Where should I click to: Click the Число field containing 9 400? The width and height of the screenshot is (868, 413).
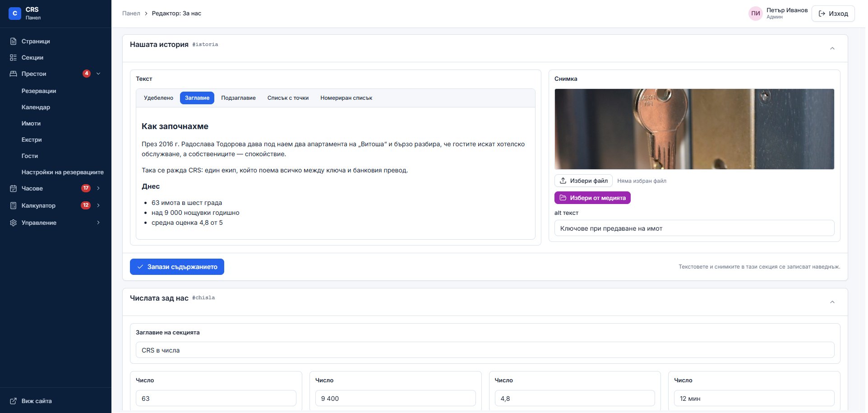coord(395,398)
